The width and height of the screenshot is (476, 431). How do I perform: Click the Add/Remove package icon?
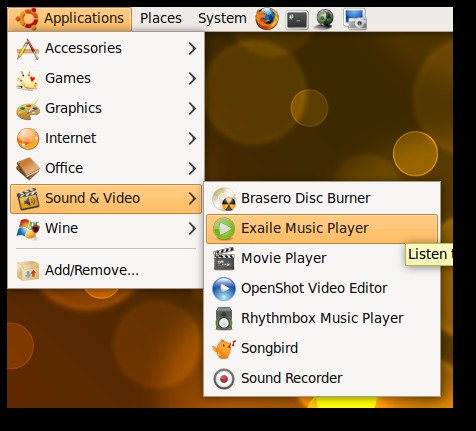(x=28, y=270)
